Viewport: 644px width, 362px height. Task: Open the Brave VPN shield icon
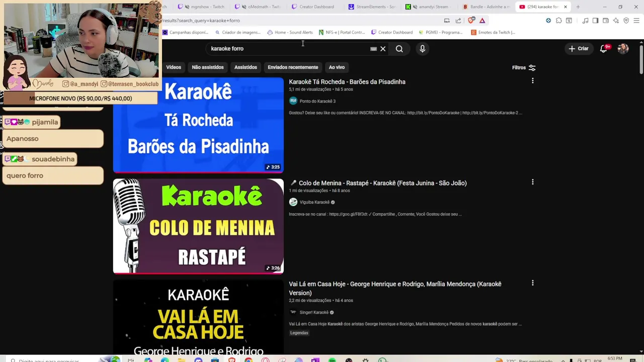(626, 21)
